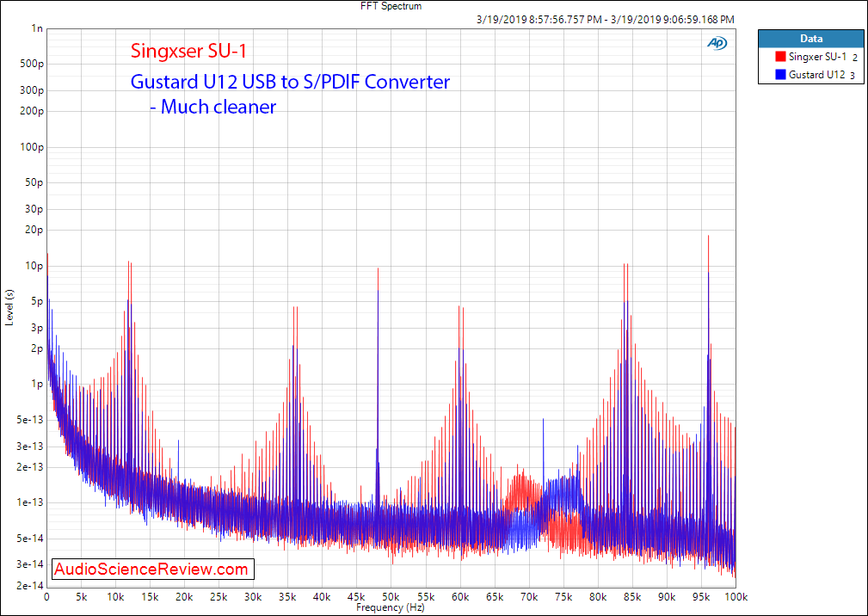This screenshot has width=868, height=616.
Task: Click the 50k frequency axis label
Action: (391, 597)
